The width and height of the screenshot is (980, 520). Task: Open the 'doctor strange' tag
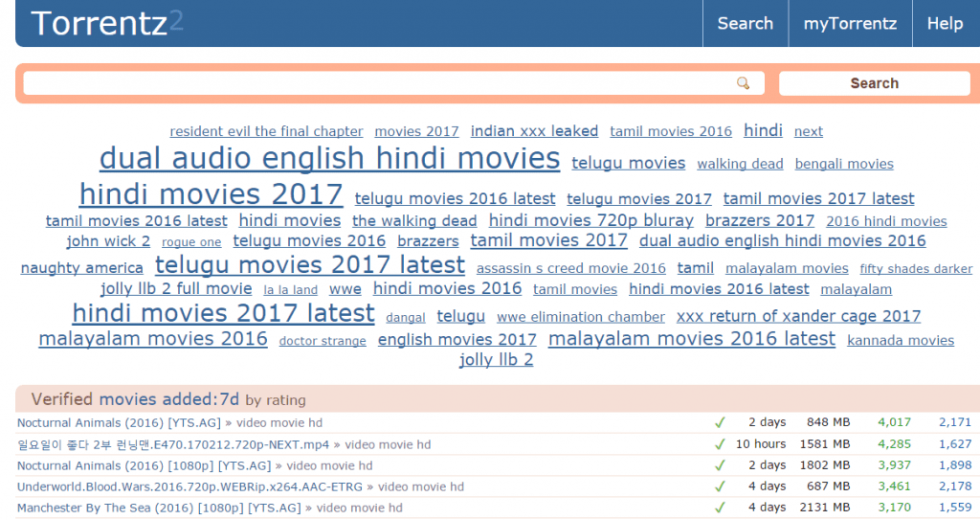[323, 341]
